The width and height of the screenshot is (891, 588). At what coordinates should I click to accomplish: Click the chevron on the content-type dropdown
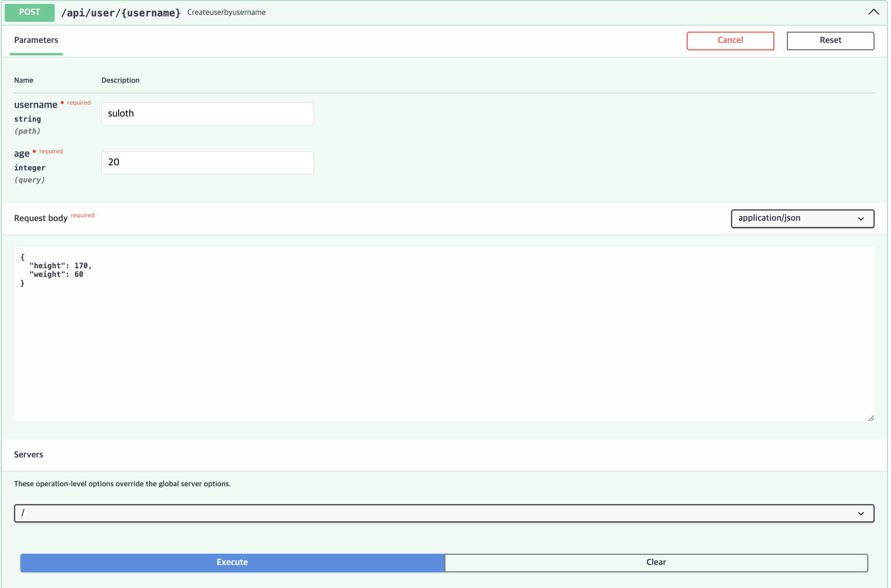861,219
